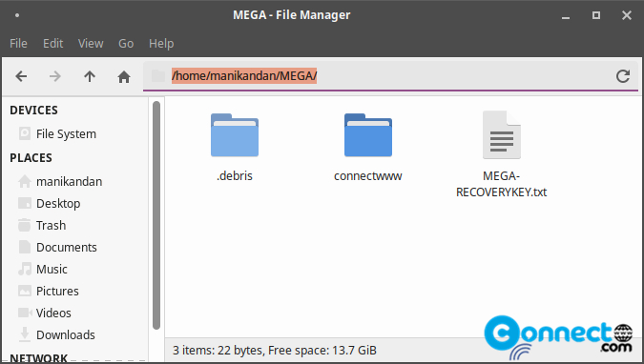Click the PLACES section header

(x=31, y=157)
